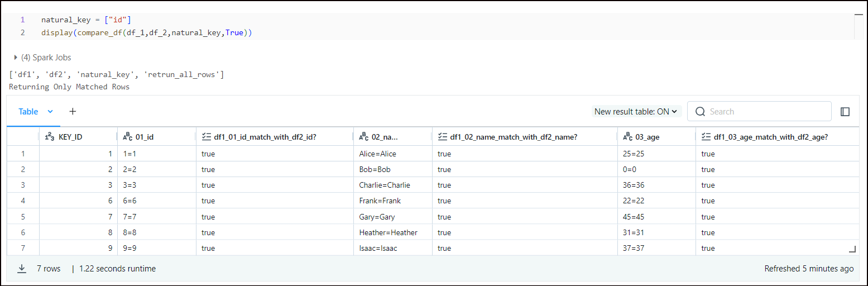Click the search magnifier icon
The width and height of the screenshot is (868, 286).
tap(700, 112)
